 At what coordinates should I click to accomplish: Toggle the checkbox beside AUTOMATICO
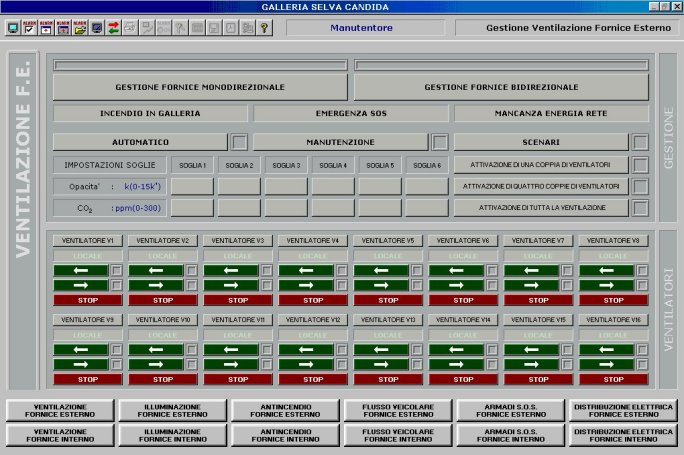coord(239,142)
